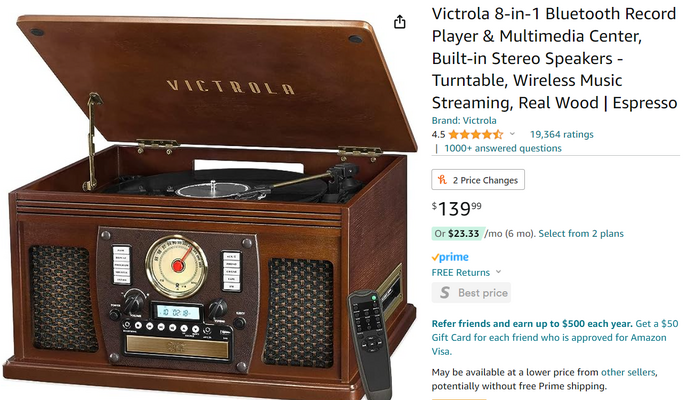Click the Best price button
686x400 pixels.
pos(471,293)
